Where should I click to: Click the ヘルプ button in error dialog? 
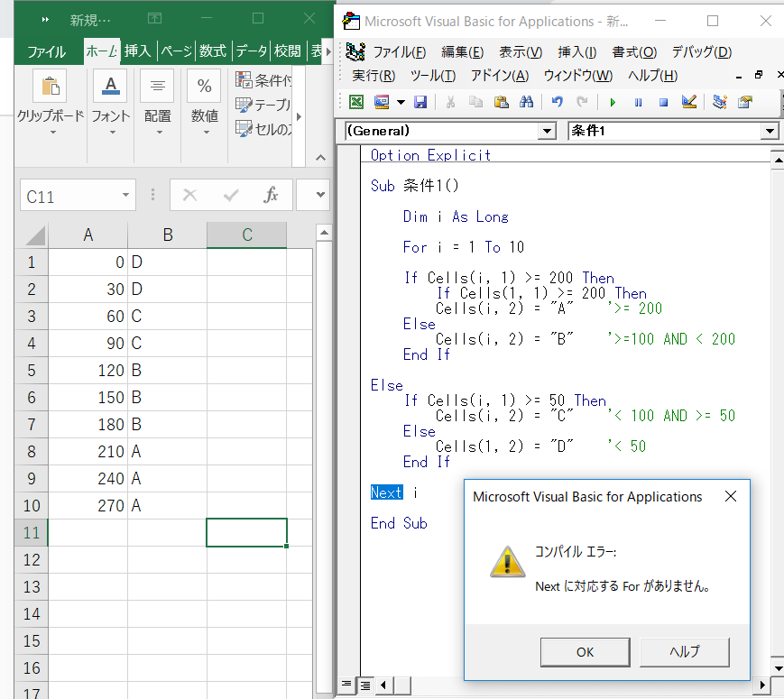[x=685, y=652]
